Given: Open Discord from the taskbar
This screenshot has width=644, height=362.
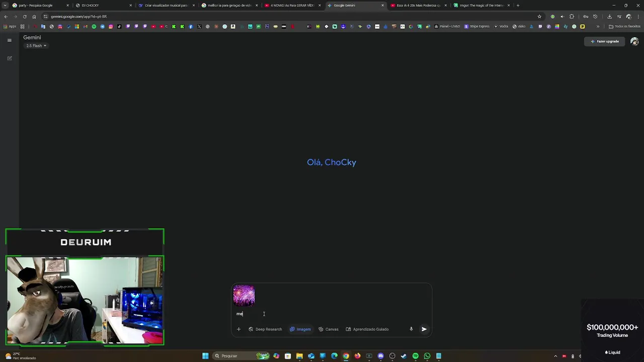Looking at the screenshot, I should [x=380, y=356].
